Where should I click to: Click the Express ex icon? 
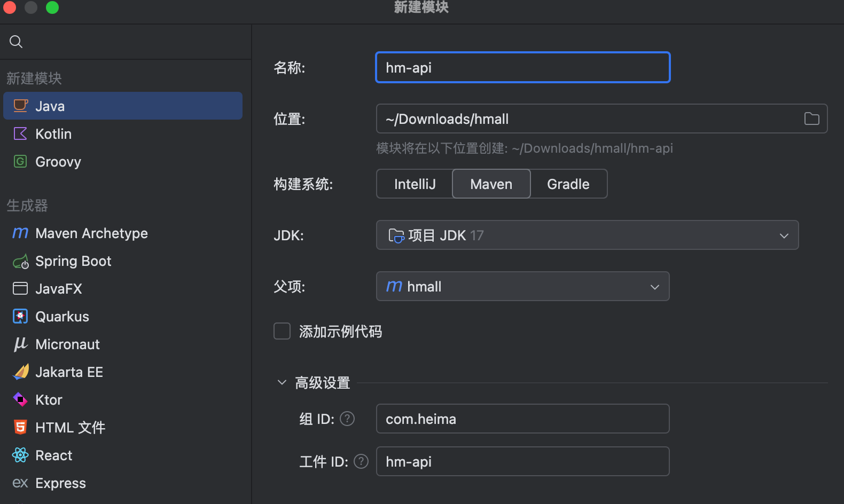tap(20, 483)
